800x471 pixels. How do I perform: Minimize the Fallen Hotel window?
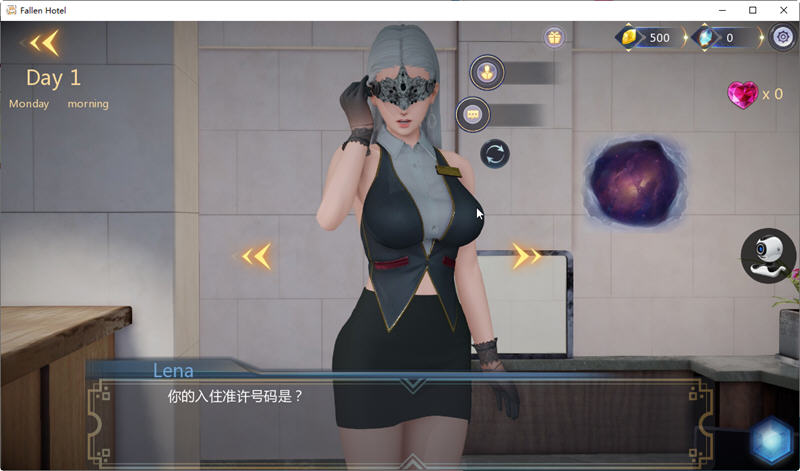point(722,10)
